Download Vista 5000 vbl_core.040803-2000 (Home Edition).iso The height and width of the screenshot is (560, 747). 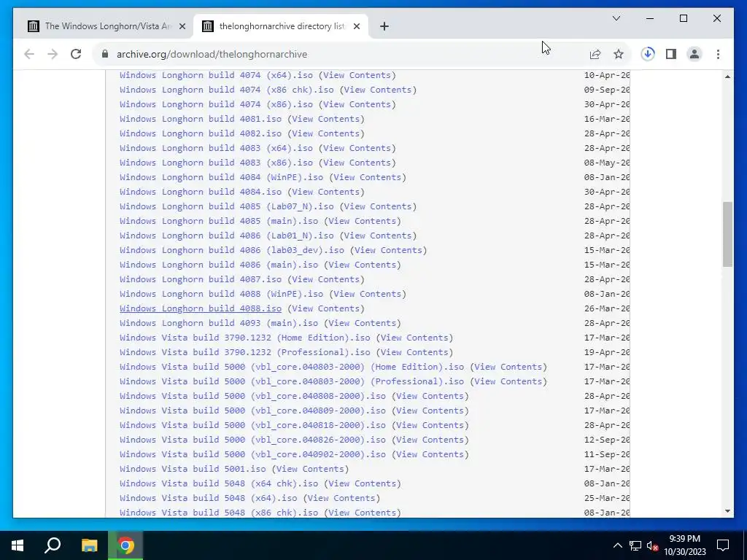pos(292,367)
